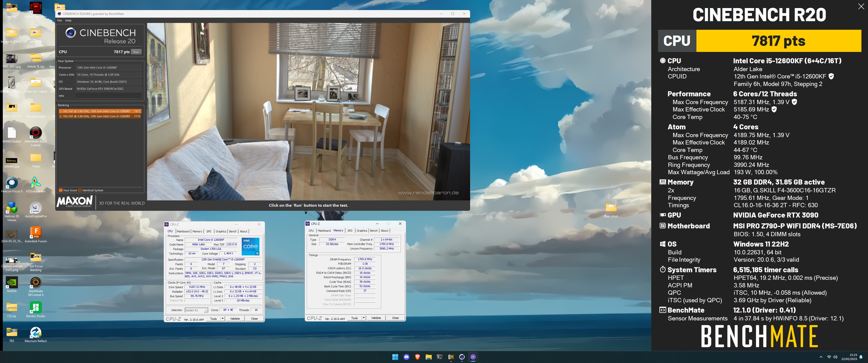Select the TR5 folder on desktop
Screen dimensions: 868x363
click(12, 334)
